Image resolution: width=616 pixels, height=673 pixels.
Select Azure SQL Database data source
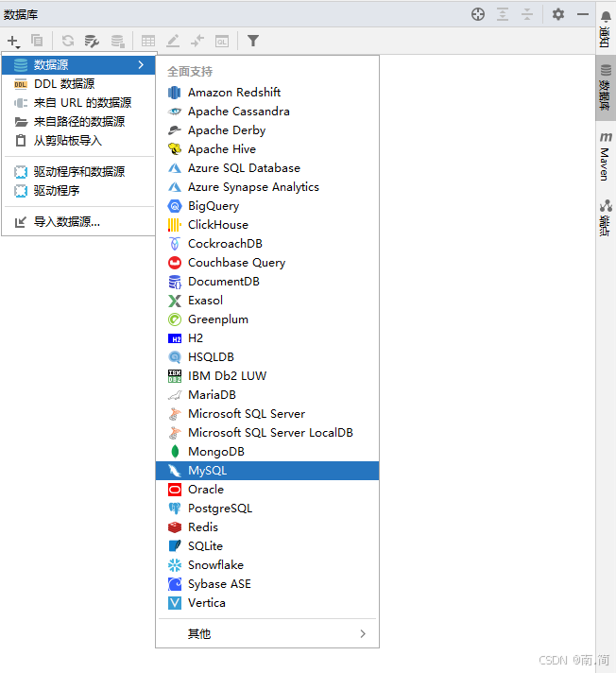point(267,168)
